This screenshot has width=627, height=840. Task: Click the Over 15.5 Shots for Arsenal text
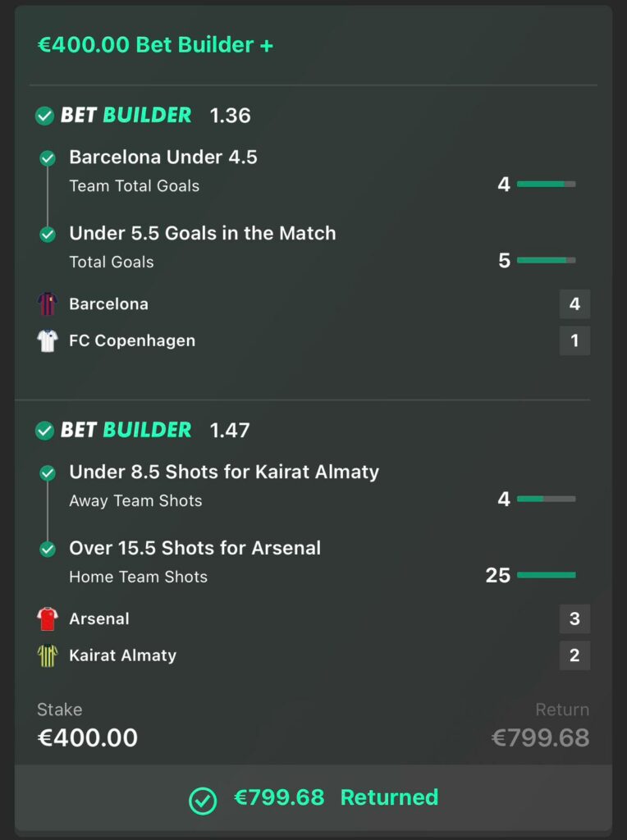click(195, 549)
